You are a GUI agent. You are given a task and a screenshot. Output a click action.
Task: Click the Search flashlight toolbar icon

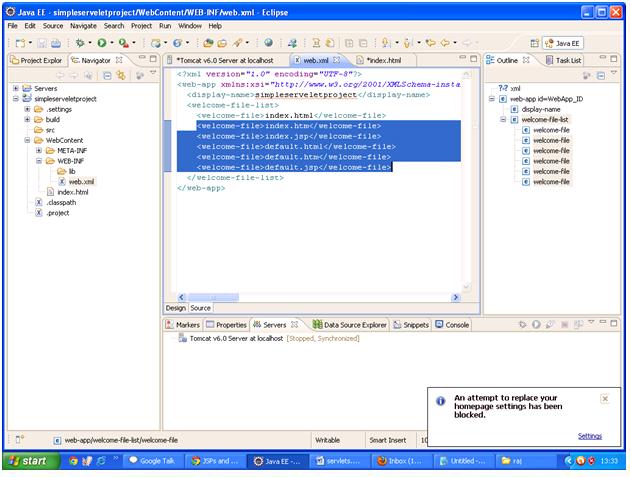[x=238, y=43]
